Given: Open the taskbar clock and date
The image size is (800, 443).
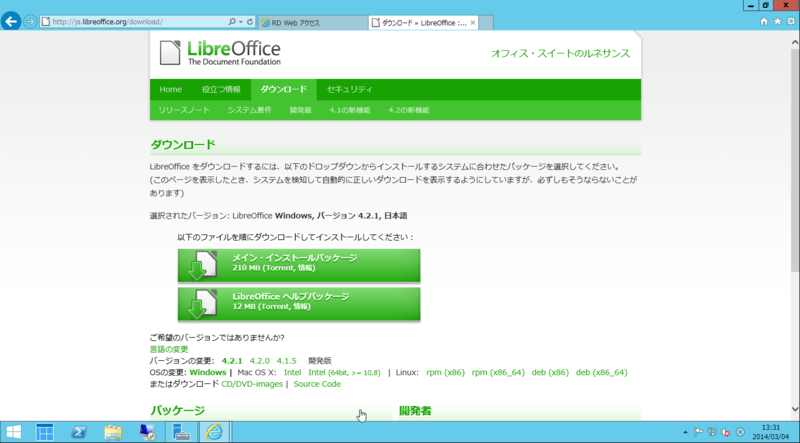Looking at the screenshot, I should [x=771, y=432].
